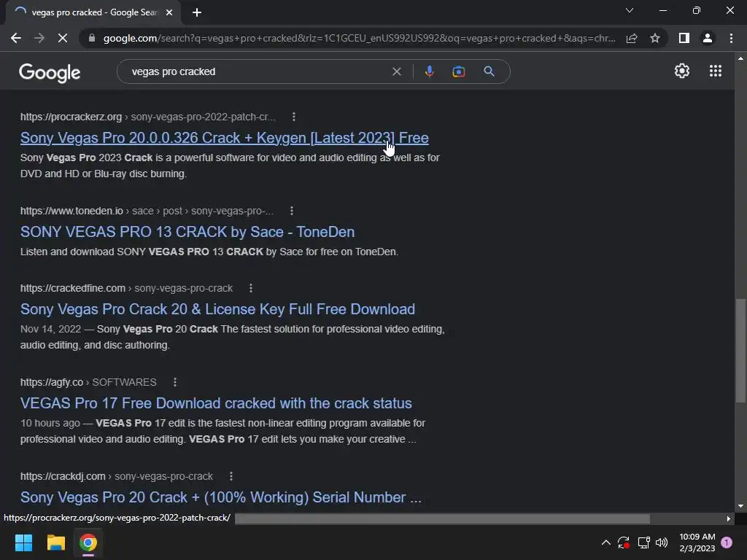
Task: Open more options for crackedfine.com result
Action: coord(251,288)
